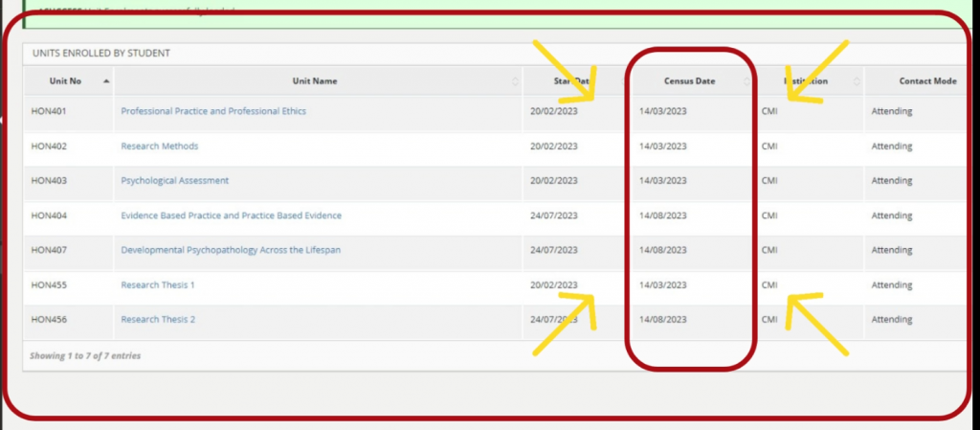980x430 pixels.
Task: Open the Research Methods unit link
Action: [x=160, y=147]
